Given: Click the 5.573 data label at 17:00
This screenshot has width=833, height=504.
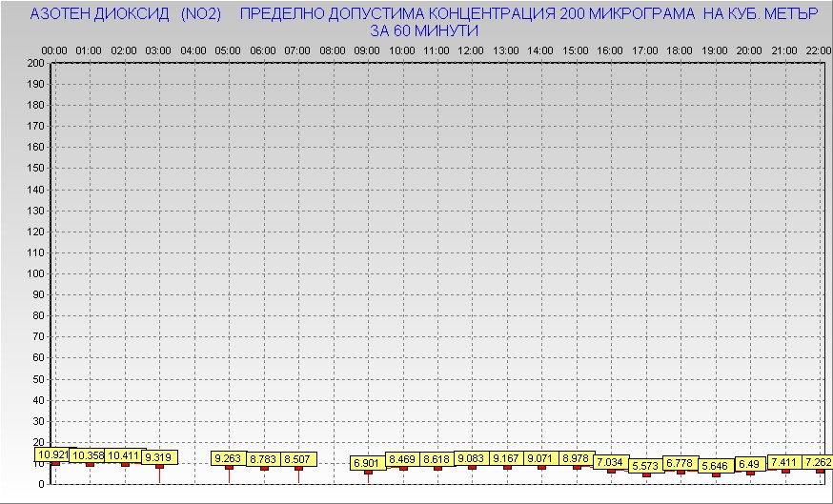Looking at the screenshot, I should (x=645, y=466).
